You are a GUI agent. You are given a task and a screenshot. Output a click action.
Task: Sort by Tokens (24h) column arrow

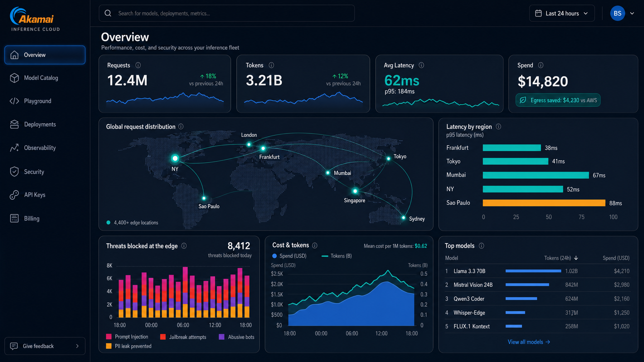576,258
